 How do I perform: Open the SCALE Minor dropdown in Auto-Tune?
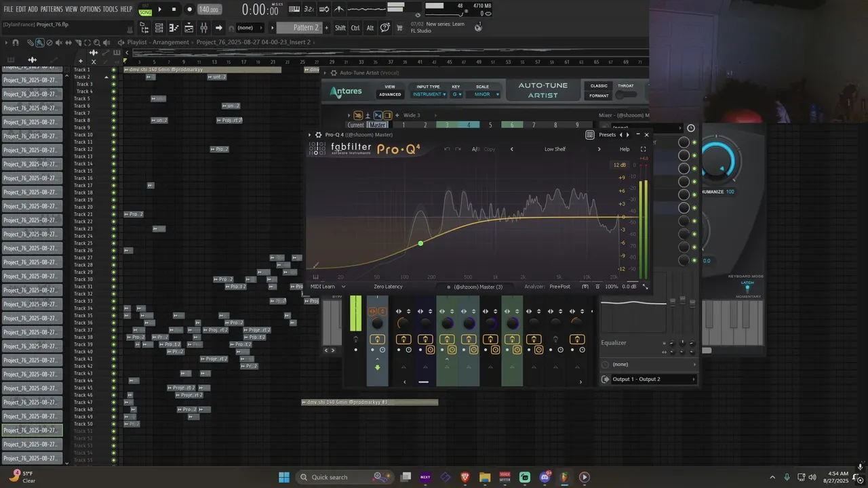click(483, 94)
